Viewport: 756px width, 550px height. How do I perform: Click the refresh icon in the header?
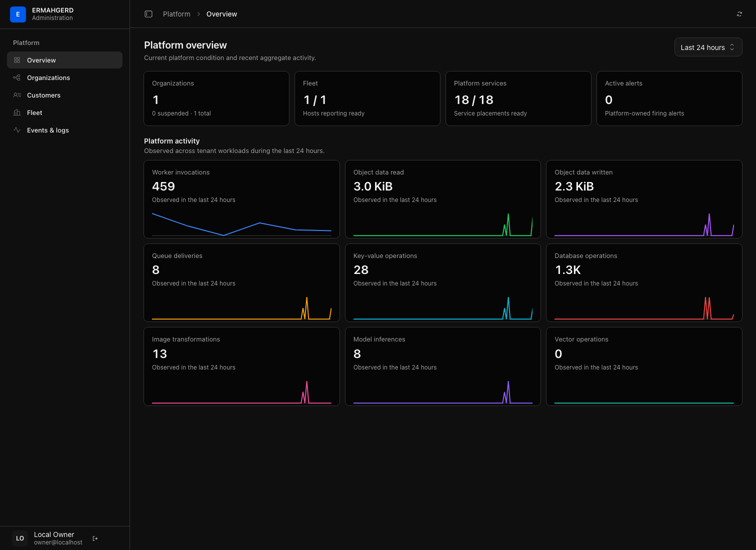(x=739, y=14)
